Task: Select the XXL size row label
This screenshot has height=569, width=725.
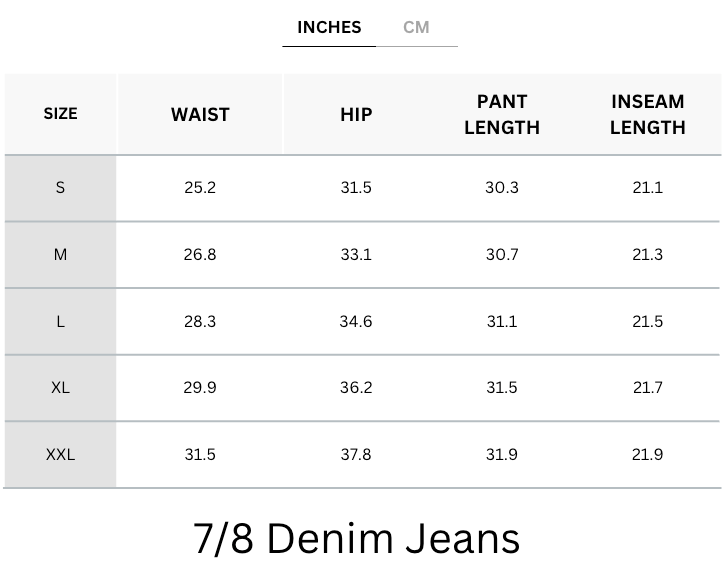Action: (x=61, y=454)
